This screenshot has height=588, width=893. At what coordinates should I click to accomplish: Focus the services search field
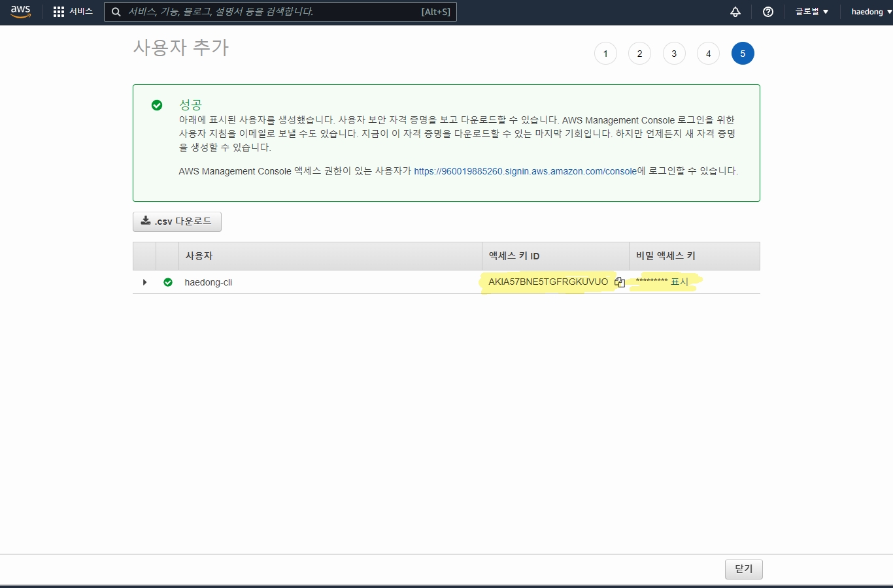pos(280,12)
